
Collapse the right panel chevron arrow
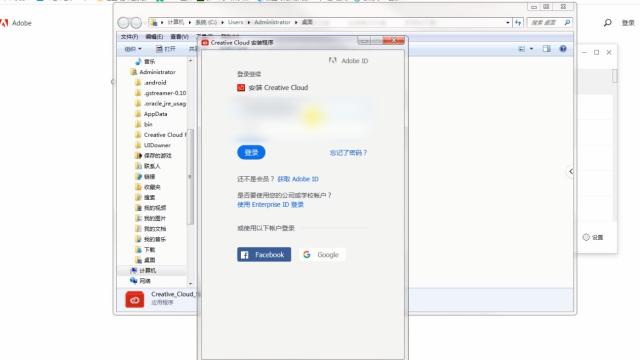click(x=571, y=171)
